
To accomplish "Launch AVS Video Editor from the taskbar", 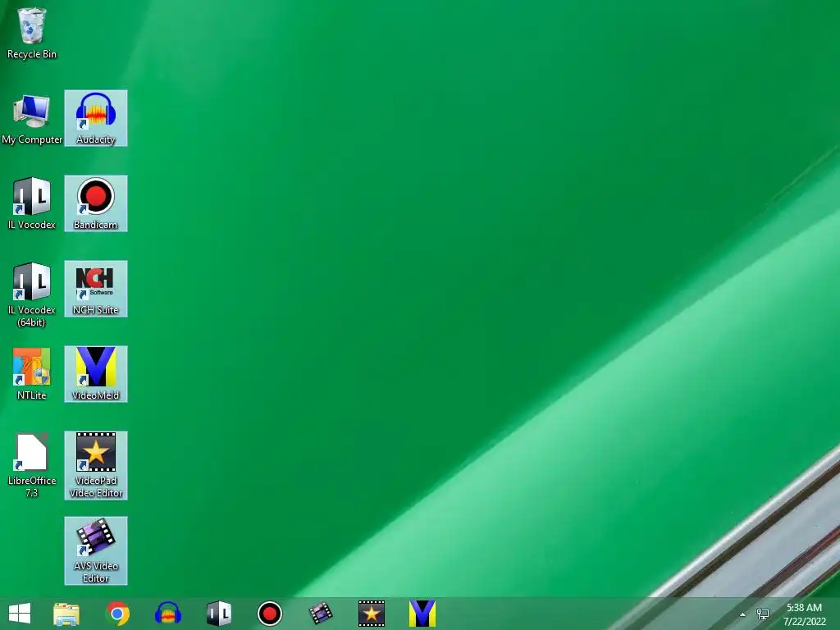I will coord(321,614).
